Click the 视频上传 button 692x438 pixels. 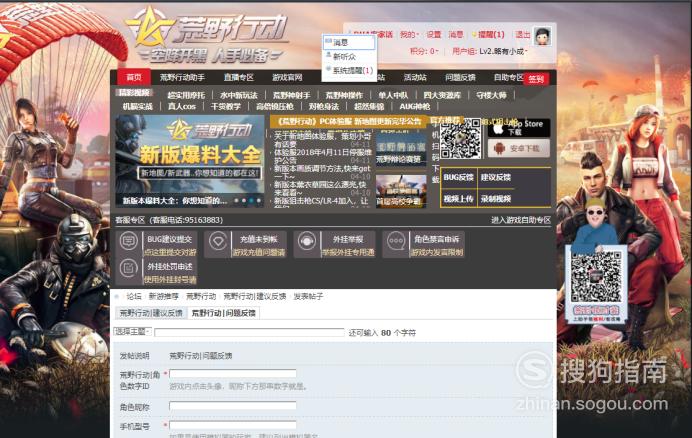[459, 199]
